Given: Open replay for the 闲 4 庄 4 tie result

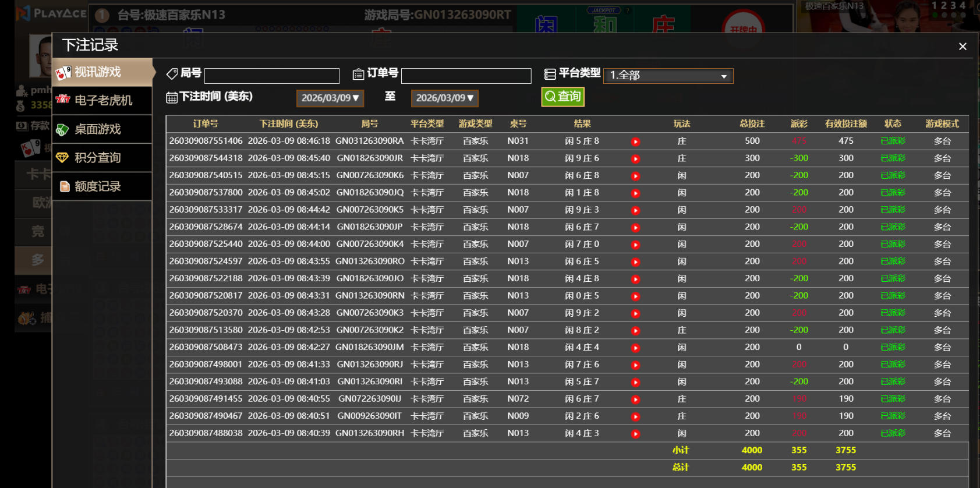Looking at the screenshot, I should 635,348.
